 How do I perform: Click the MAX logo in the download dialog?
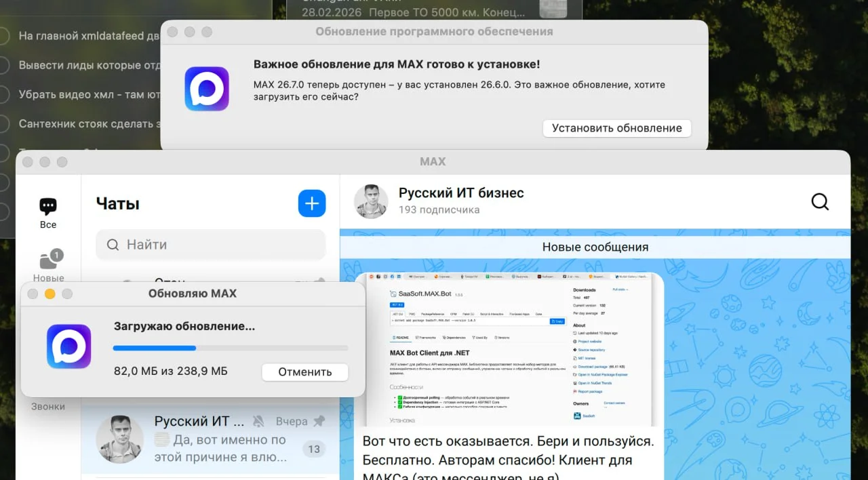[68, 346]
